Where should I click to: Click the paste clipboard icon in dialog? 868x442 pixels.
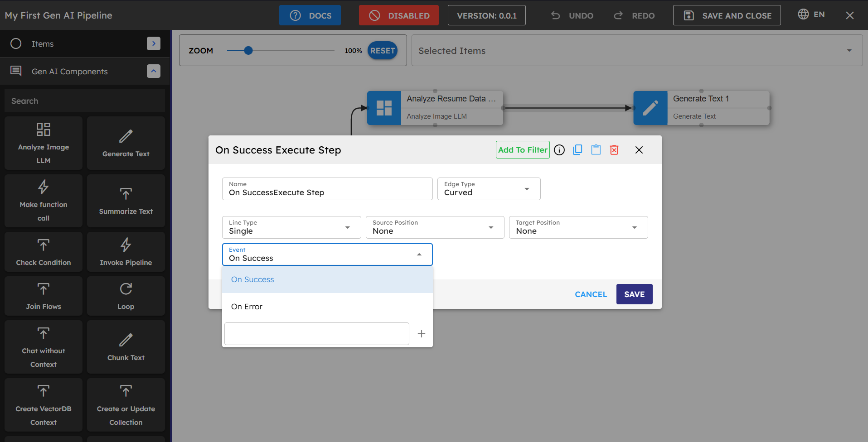coord(596,150)
